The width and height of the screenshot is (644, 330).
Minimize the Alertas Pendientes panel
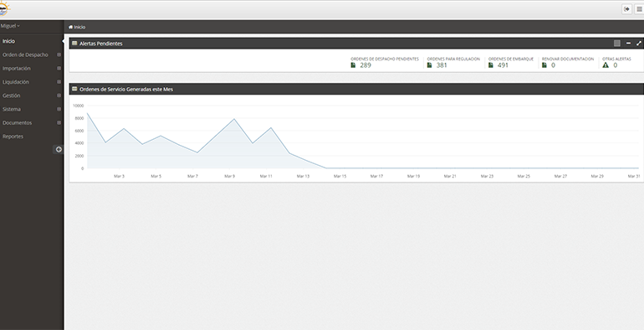628,44
